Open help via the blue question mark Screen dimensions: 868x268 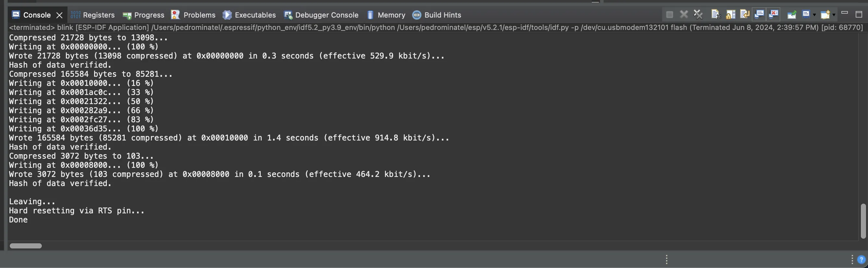tap(861, 260)
